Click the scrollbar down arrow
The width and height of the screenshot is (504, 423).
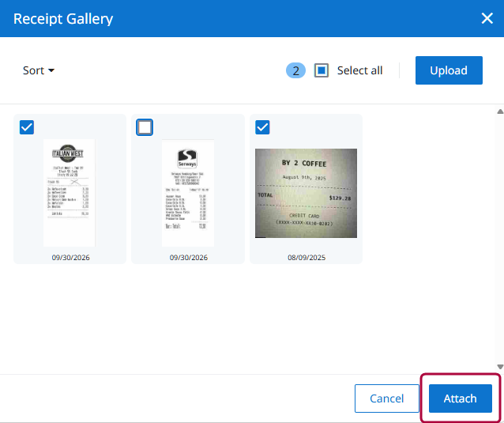pyautogui.click(x=500, y=367)
